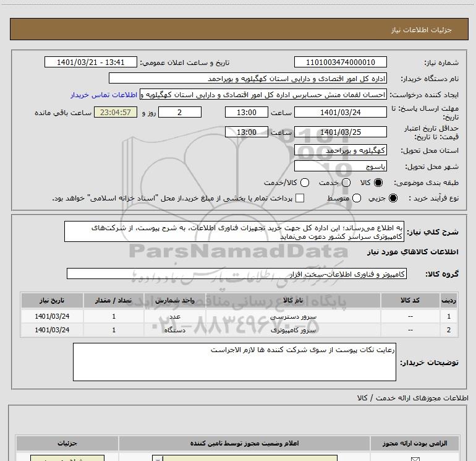The height and width of the screenshot is (461, 476).
Task: Toggle the mandatory permit checkbox at bottom
Action: click(415, 459)
